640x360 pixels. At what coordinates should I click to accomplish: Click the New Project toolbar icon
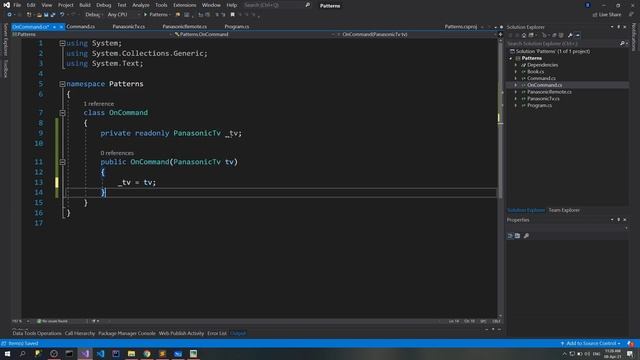pyautogui.click(x=29, y=15)
